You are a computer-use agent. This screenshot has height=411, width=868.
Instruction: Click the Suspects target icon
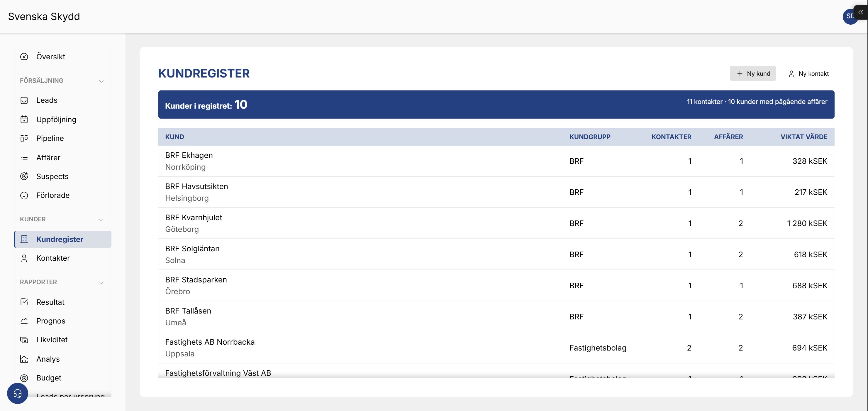[24, 176]
